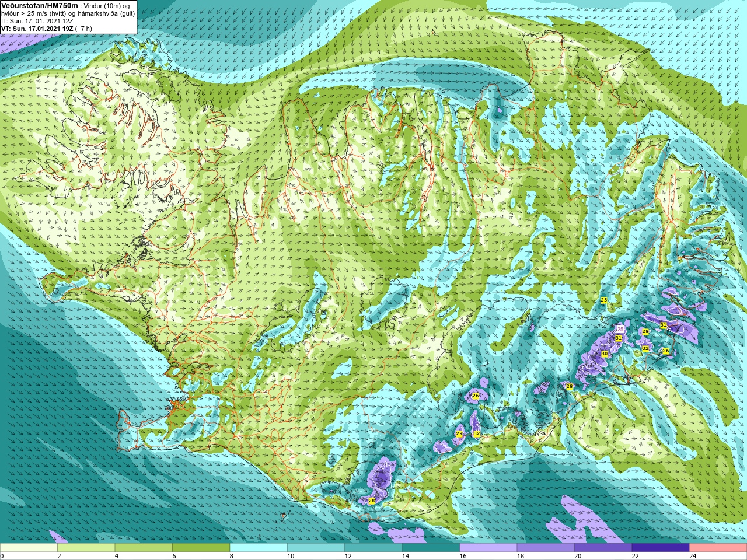This screenshot has height=560, width=747.
Task: Click the legend scale value "2"
Action: tap(60, 556)
